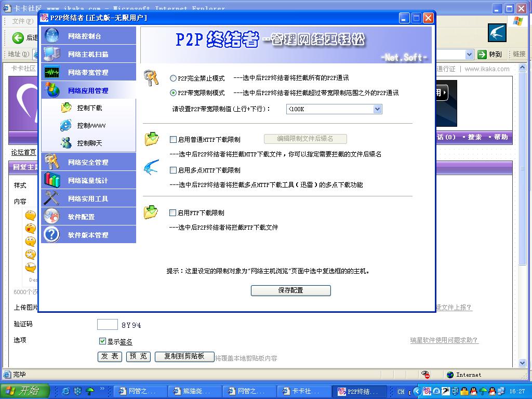Click the 帮助 link in the forum nav bar
The image size is (532, 399).
point(500,137)
